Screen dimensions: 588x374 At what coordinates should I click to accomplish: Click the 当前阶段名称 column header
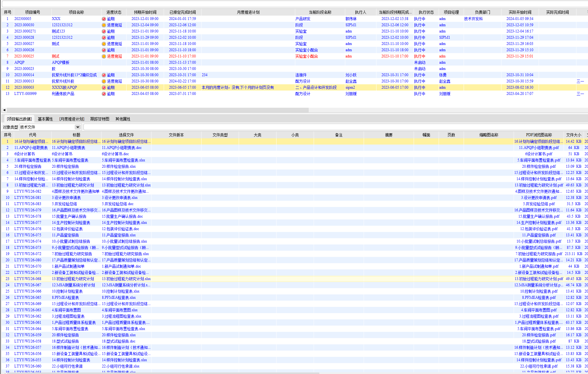tap(320, 12)
